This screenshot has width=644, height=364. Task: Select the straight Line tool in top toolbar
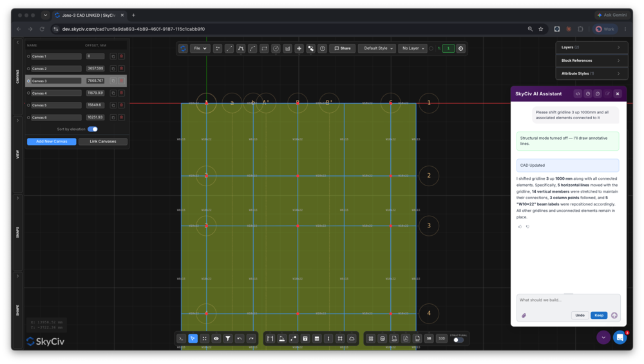tap(229, 48)
